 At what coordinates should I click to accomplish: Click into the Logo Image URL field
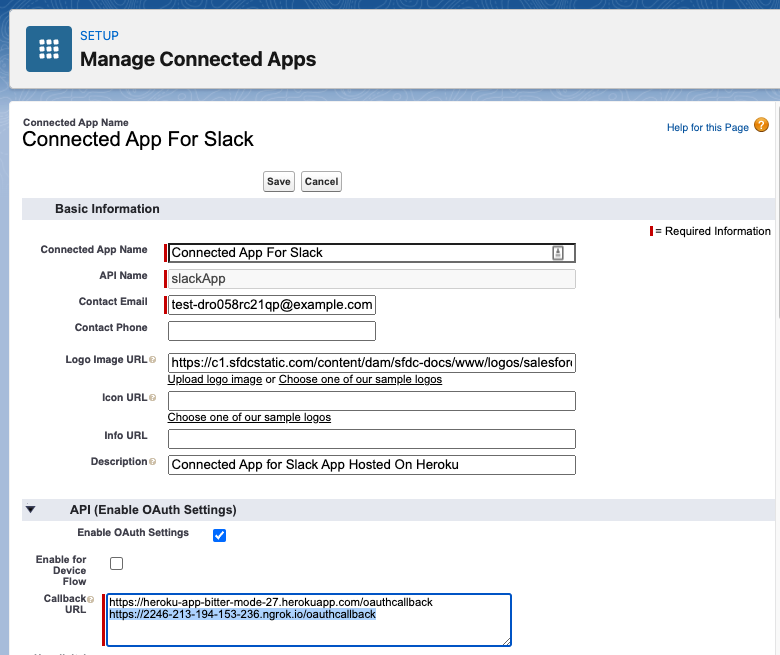pyautogui.click(x=372, y=363)
